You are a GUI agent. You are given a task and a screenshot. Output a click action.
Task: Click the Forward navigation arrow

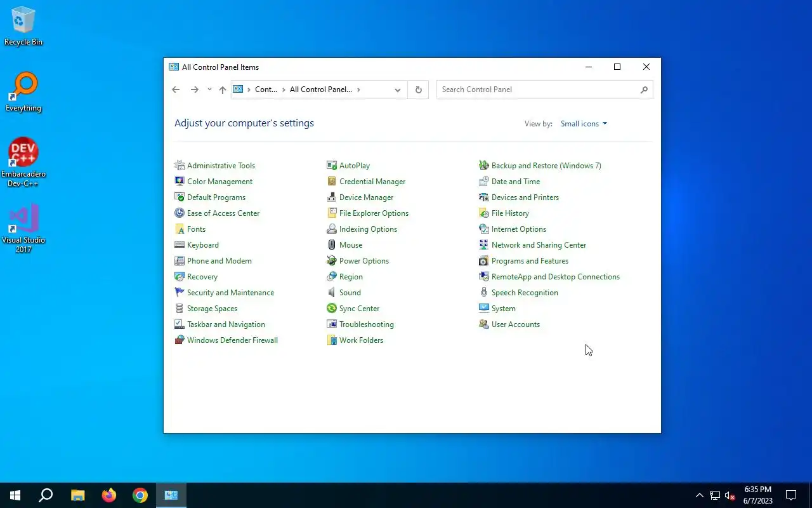point(195,90)
